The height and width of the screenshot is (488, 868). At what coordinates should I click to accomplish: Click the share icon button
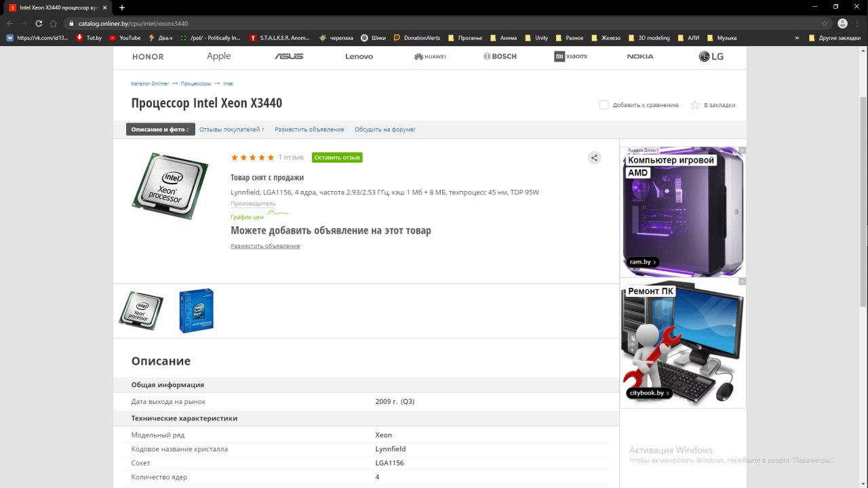pos(594,158)
